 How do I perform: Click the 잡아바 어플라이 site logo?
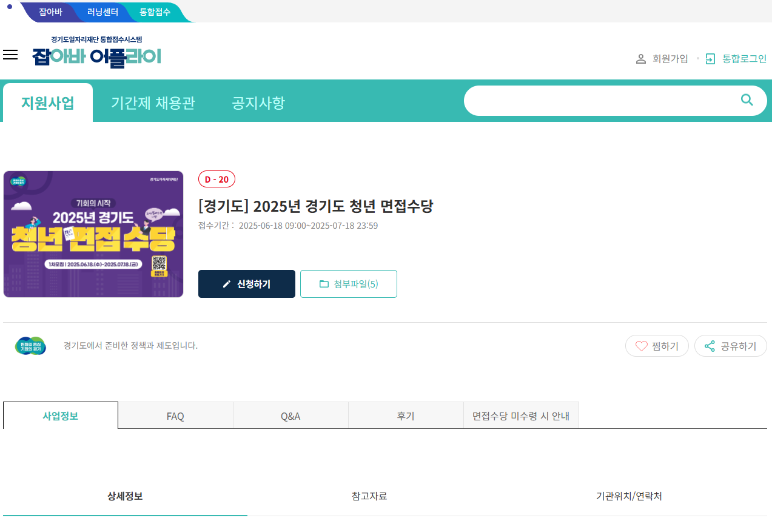click(x=97, y=56)
